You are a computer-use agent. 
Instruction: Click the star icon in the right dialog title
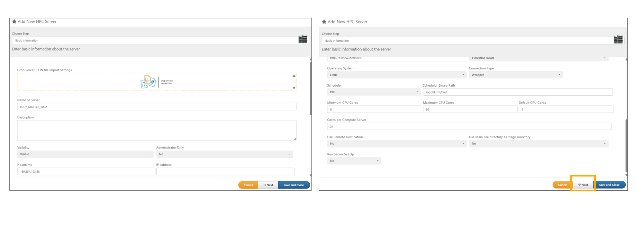[324, 22]
